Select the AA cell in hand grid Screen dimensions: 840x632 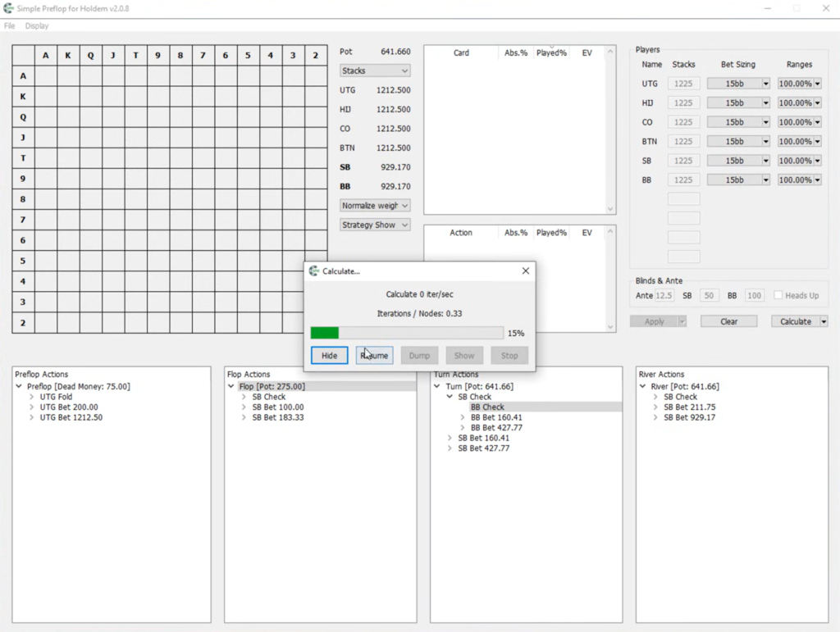(46, 76)
